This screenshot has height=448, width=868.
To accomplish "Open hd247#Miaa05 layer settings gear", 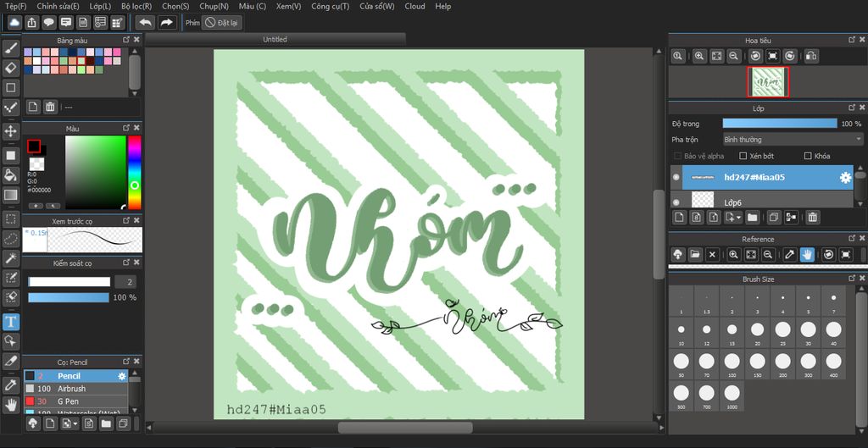I will pos(845,178).
